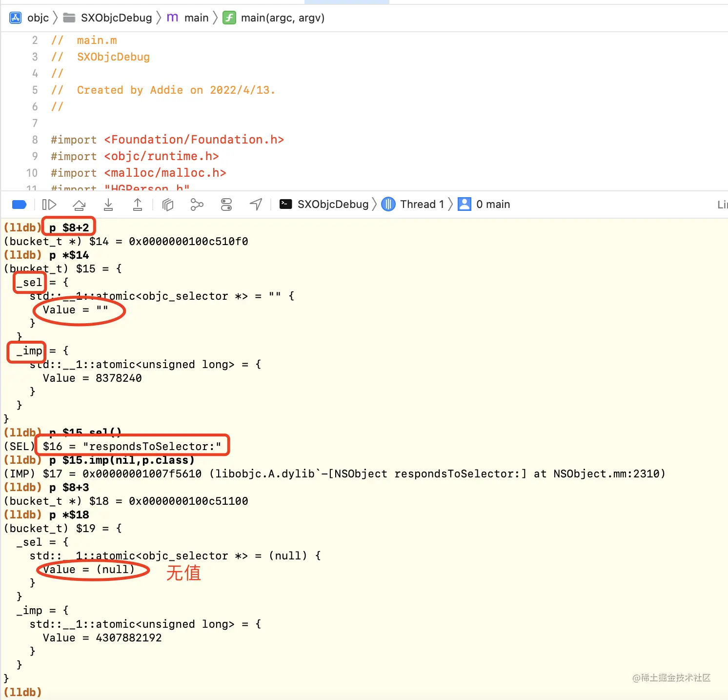Open environment overrides
Screen dimensions: 728x700
[x=226, y=205]
